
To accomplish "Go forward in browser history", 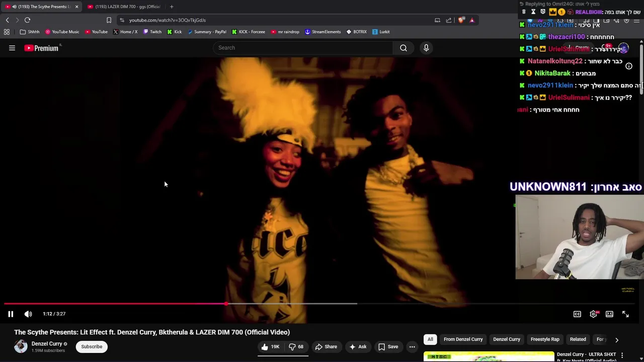I will click(x=17, y=20).
